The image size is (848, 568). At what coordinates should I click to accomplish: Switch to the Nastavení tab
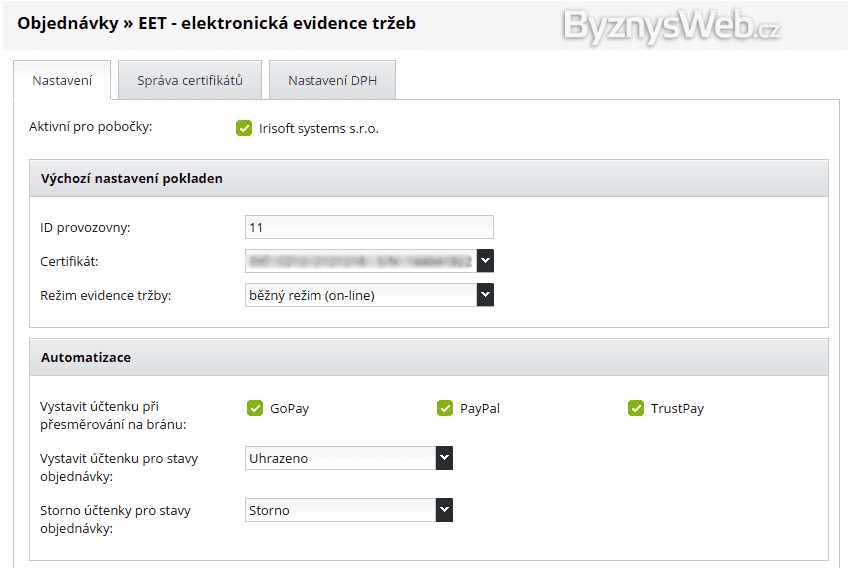tap(62, 81)
